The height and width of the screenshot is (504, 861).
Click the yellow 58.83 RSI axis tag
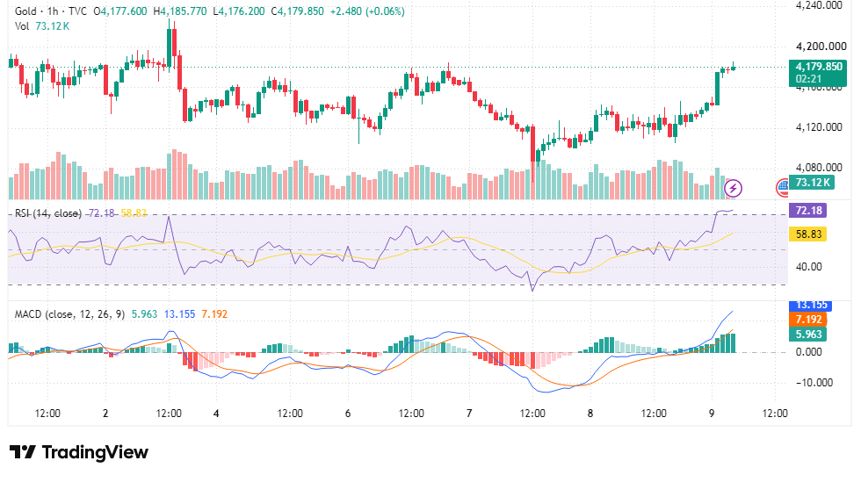point(807,234)
